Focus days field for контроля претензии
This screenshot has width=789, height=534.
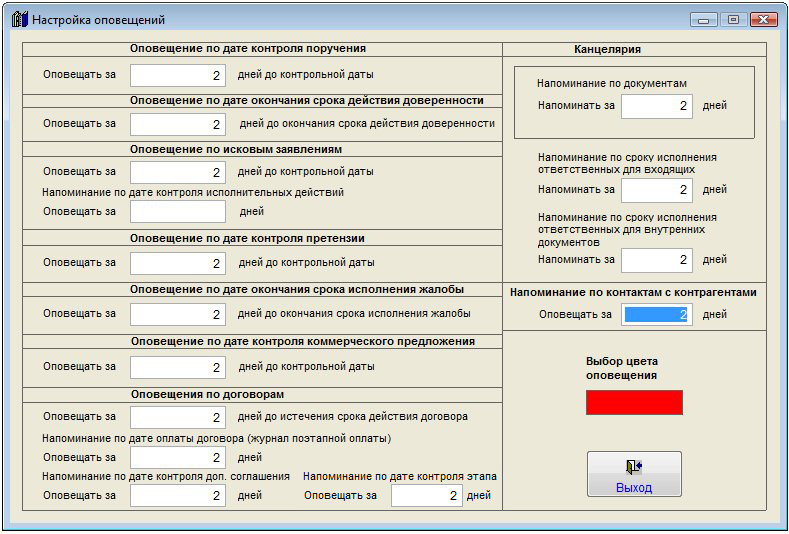(178, 263)
